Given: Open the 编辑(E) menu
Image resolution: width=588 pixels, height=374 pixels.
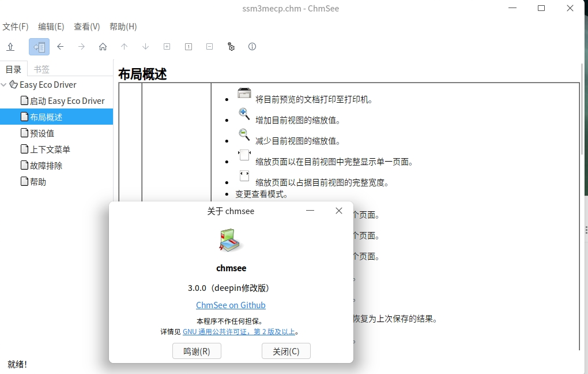Looking at the screenshot, I should [x=51, y=27].
